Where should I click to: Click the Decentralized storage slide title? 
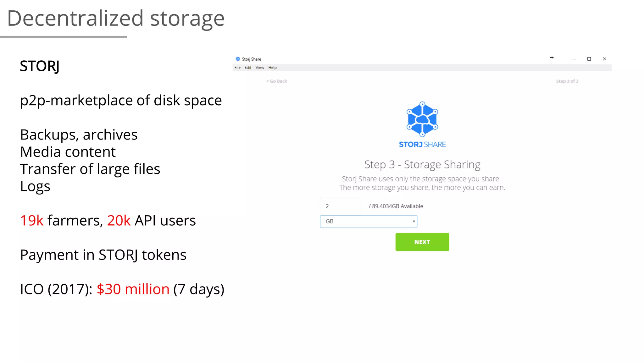pos(116,18)
